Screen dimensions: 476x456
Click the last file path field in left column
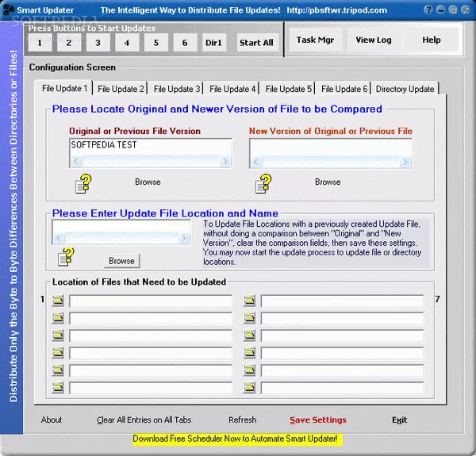(151, 388)
